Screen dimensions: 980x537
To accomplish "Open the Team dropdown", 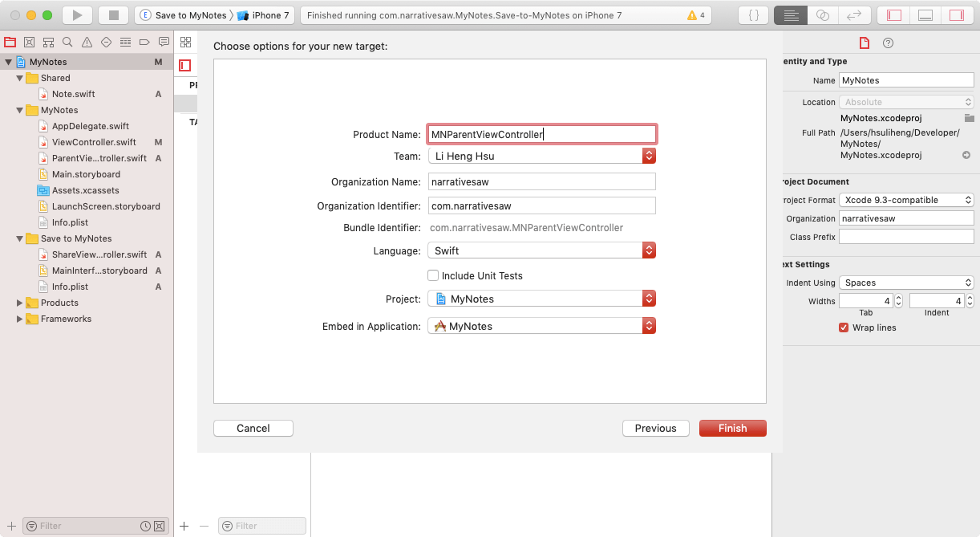I will pos(541,156).
